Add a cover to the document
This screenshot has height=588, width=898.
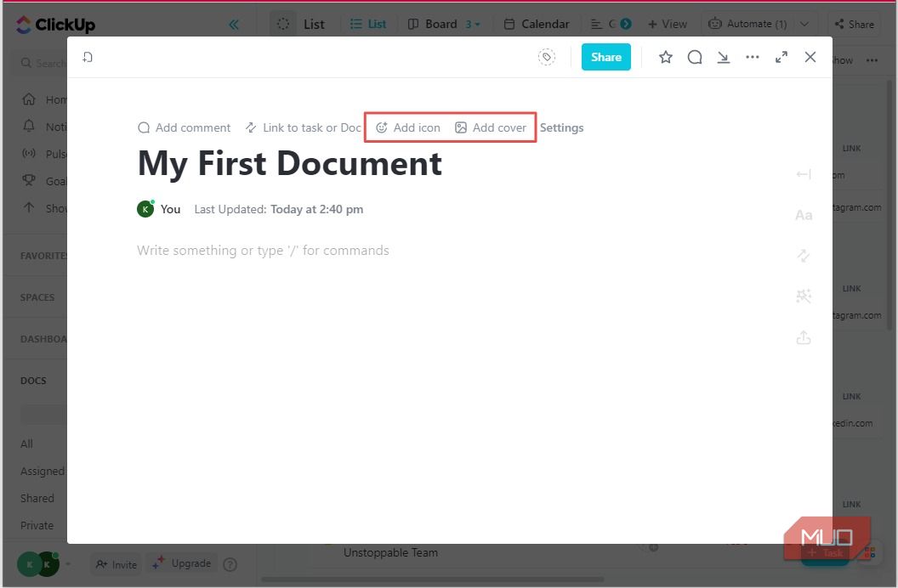[492, 127]
